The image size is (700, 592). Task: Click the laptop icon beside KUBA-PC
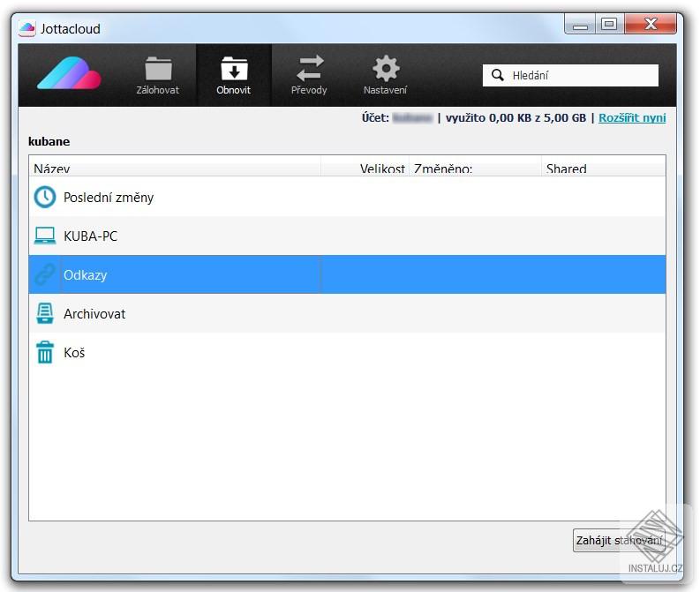tap(45, 236)
